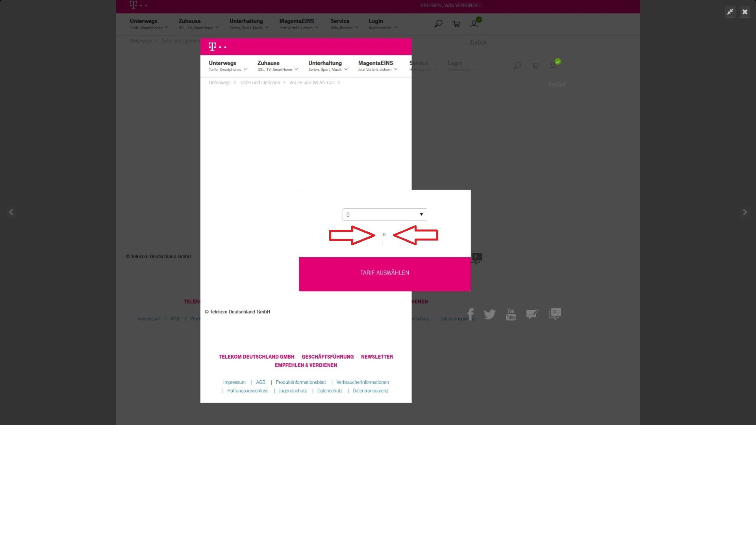Shrink the lightbox with the collapse arrows icon
This screenshot has height=535, width=756.
pos(730,12)
